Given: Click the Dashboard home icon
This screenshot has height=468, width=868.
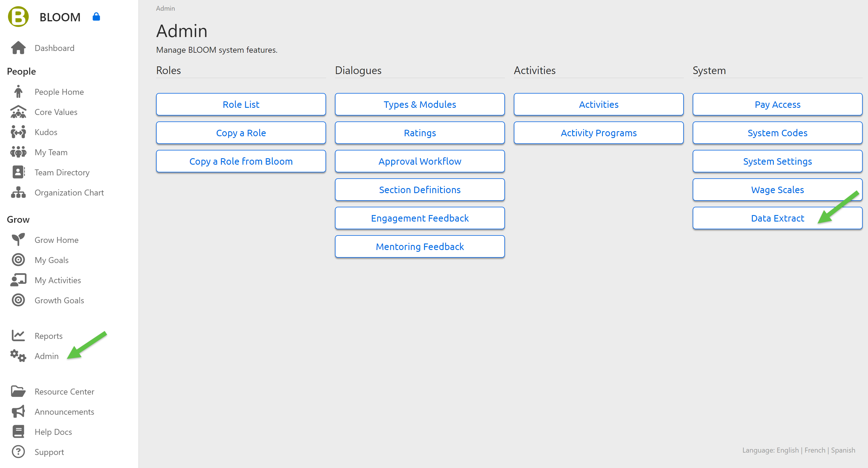Looking at the screenshot, I should click(18, 48).
